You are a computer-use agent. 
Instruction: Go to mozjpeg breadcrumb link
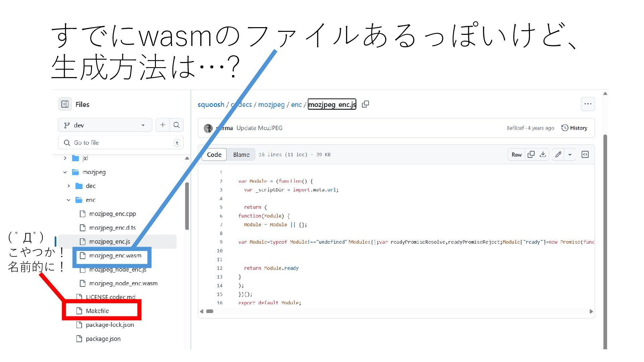tap(271, 104)
